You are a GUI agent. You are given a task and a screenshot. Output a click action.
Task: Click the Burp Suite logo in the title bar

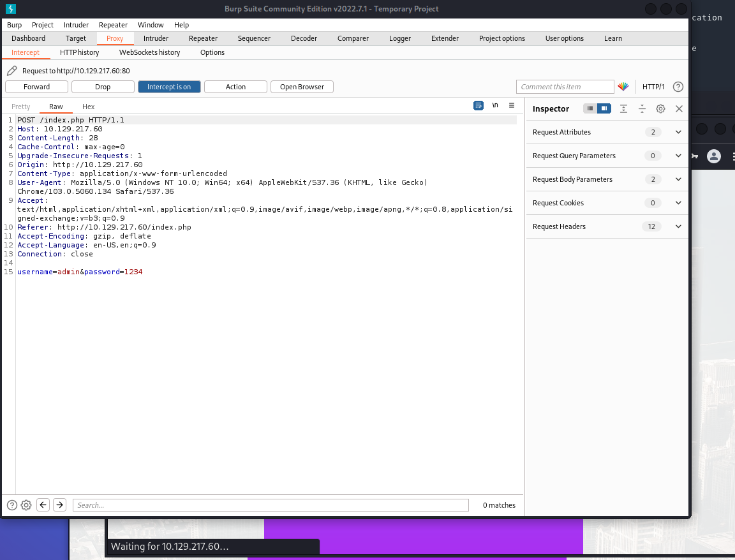coord(10,9)
